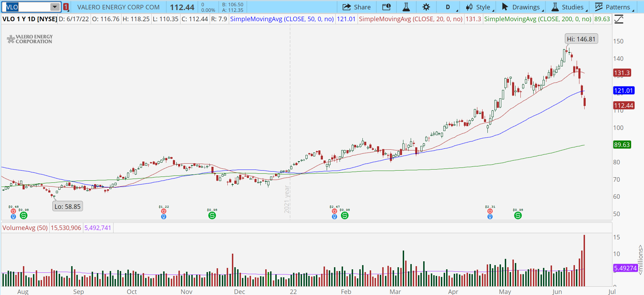Image resolution: width=644 pixels, height=295 pixels.
Task: Click the green dividend icon in late January
Action: (x=344, y=215)
